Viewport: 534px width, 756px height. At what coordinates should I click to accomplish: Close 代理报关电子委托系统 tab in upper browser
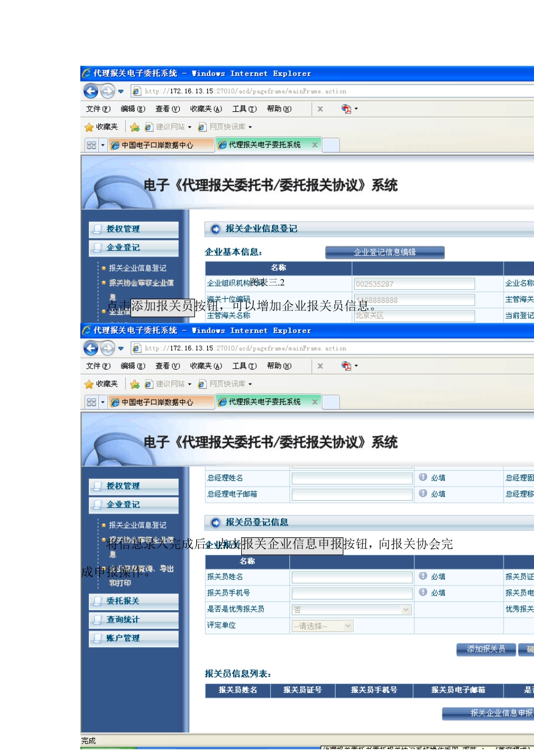click(315, 145)
